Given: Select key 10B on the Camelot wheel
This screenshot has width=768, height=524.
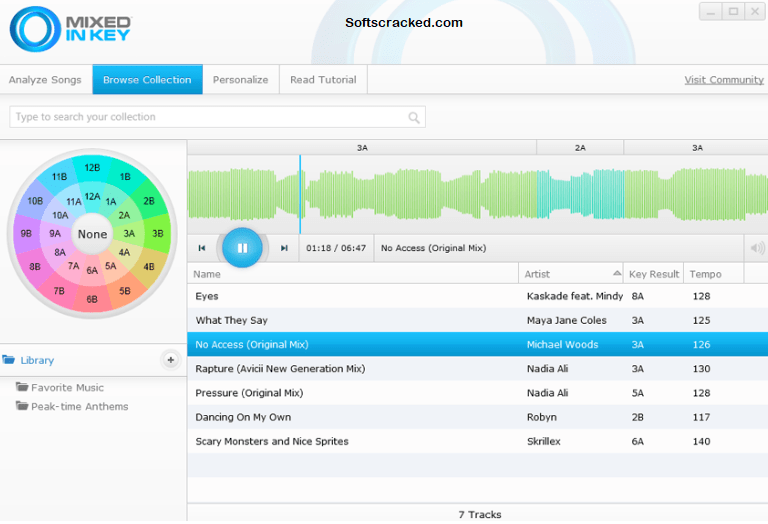Looking at the screenshot, I should point(35,201).
